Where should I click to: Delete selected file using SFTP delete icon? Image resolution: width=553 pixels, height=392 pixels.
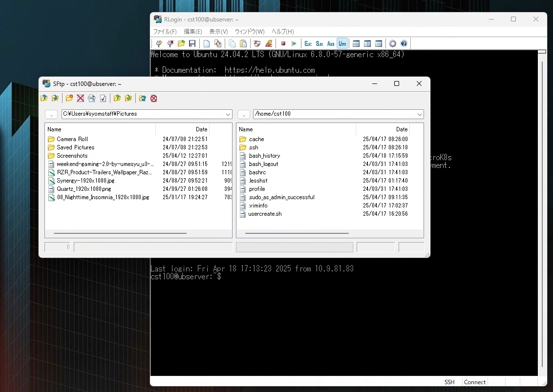[80, 99]
